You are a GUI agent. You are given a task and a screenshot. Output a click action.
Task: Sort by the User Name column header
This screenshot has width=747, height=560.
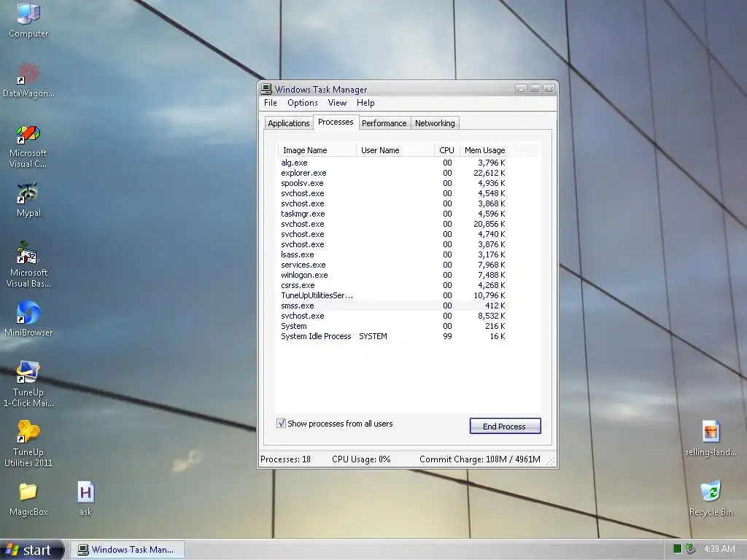point(395,150)
